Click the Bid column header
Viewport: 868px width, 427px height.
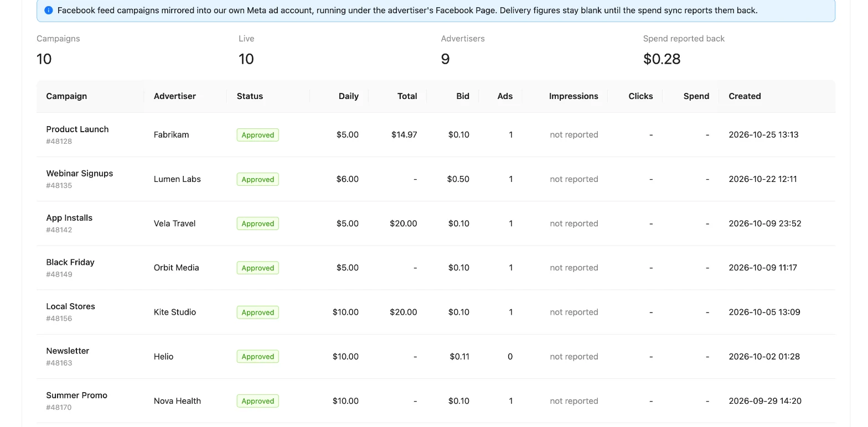pos(463,96)
